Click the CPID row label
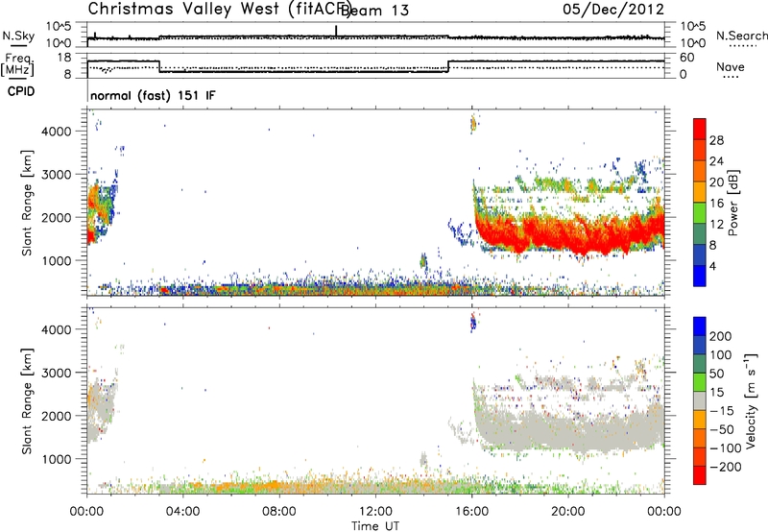 tap(21, 91)
